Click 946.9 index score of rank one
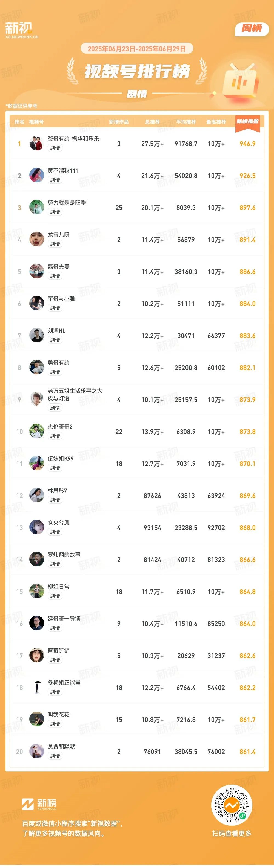This screenshot has width=274, height=868. 247,144
